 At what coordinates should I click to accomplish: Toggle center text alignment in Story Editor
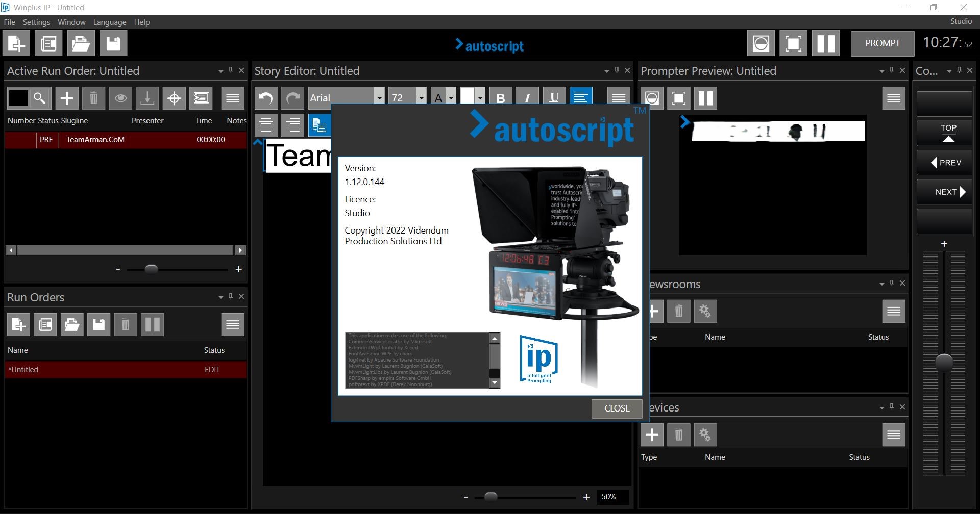point(266,125)
